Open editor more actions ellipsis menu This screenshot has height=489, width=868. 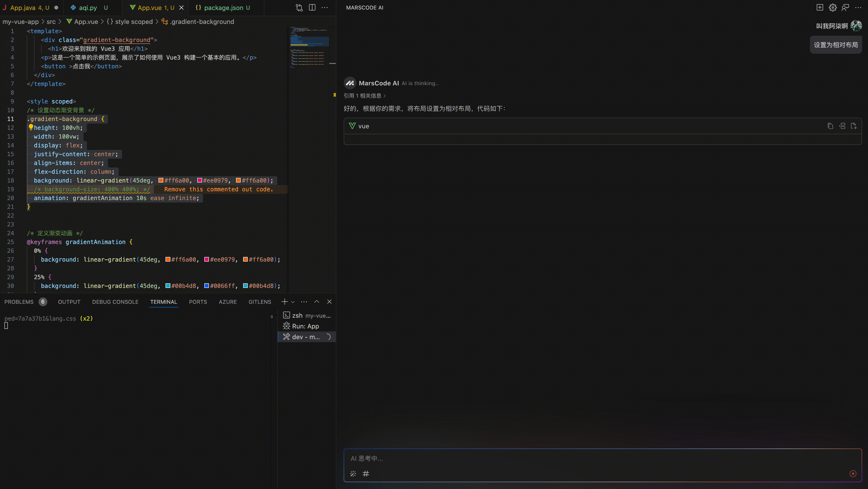tap(324, 7)
